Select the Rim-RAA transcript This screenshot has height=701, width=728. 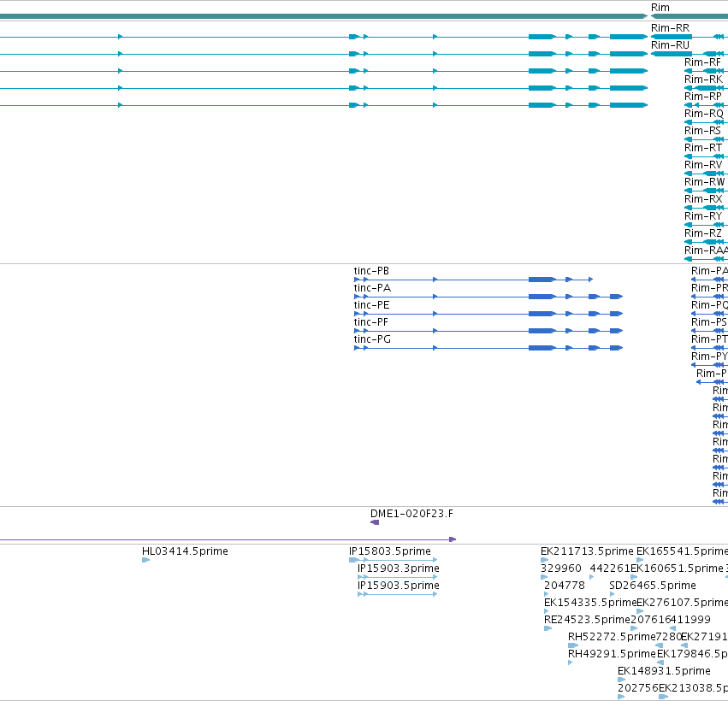[706, 250]
